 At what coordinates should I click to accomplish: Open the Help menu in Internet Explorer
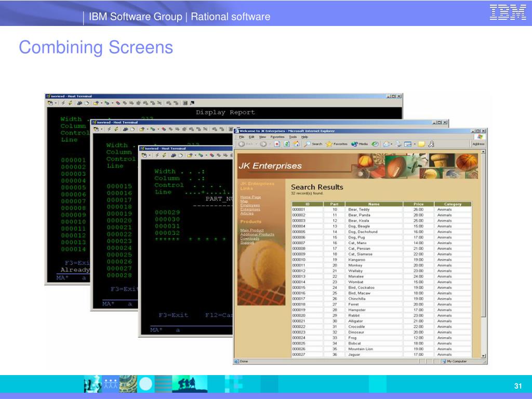point(304,137)
